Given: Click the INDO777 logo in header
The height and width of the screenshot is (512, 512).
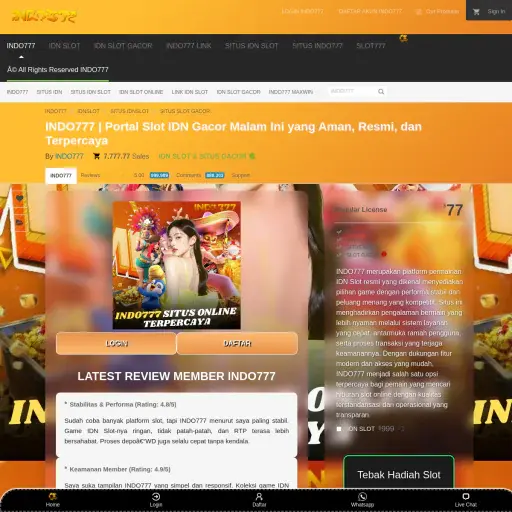Looking at the screenshot, I should click(44, 16).
